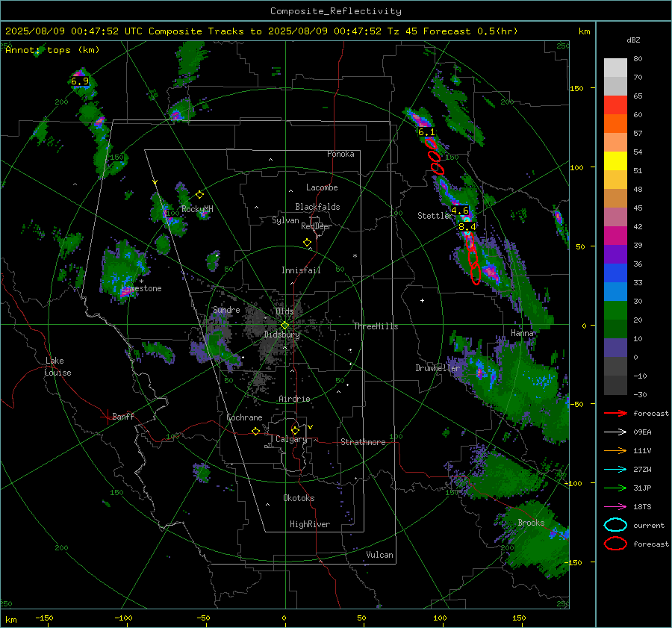
Task: Click the Calgary city label
Action: point(291,439)
